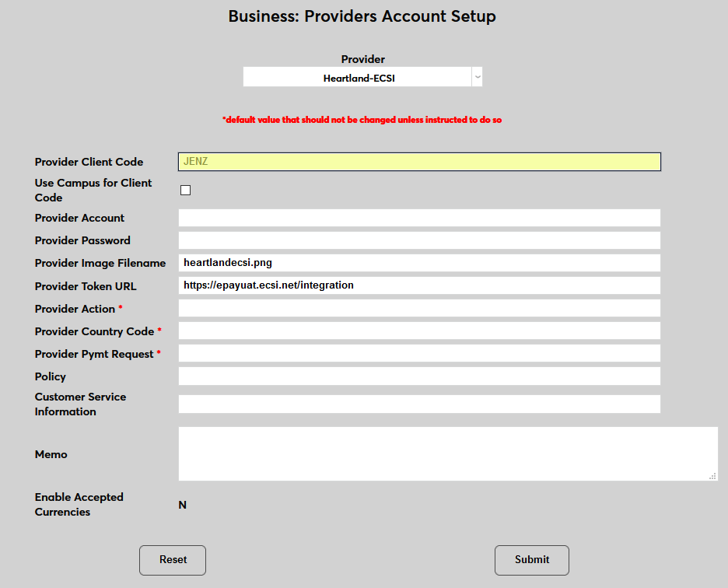
Task: Click the Memo field label
Action: click(51, 454)
